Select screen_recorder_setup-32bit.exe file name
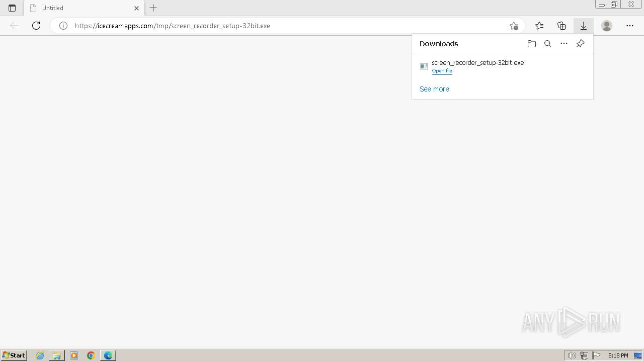This screenshot has width=644, height=362. (478, 62)
